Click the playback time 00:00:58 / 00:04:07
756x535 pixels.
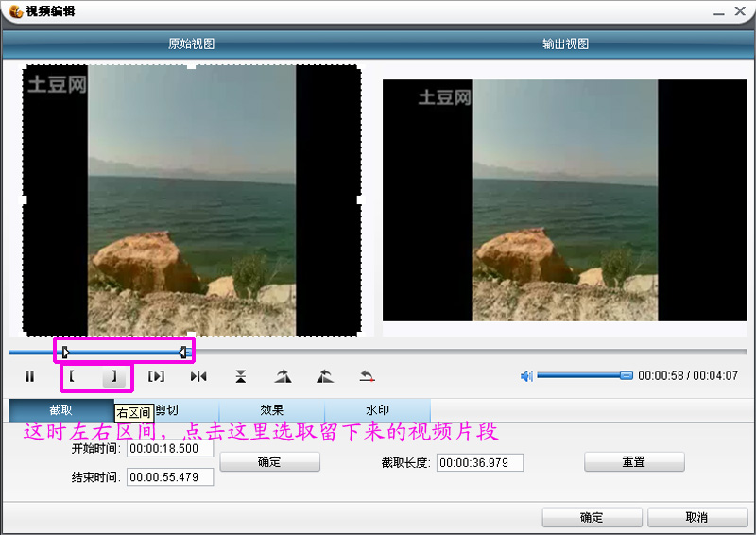(688, 376)
